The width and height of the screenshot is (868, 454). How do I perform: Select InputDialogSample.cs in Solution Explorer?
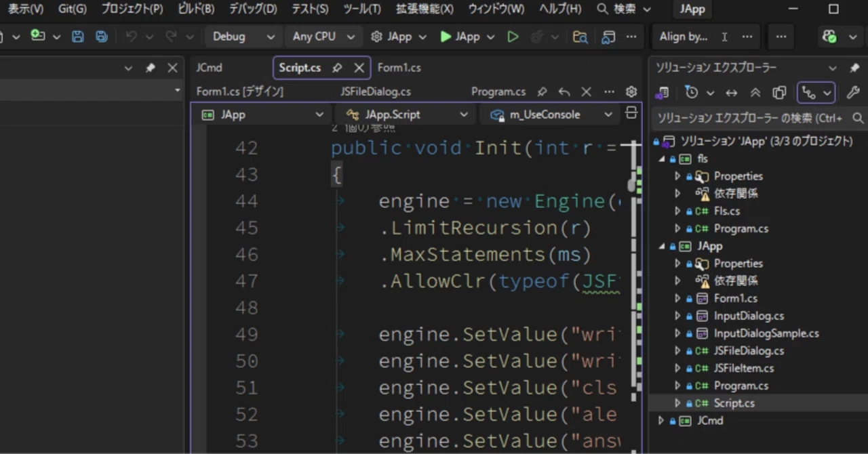[x=766, y=333]
